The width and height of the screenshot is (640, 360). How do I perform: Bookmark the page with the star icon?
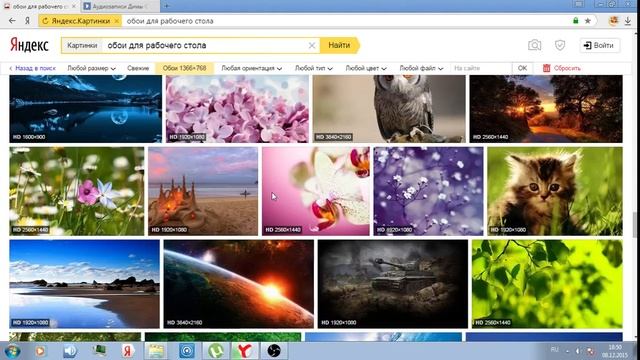588,20
